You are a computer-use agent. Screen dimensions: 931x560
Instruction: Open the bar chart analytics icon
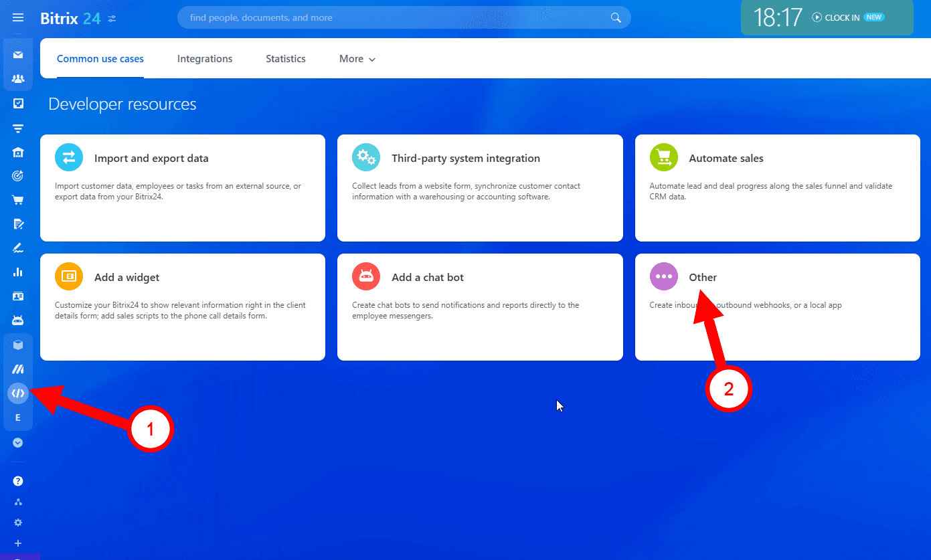tap(18, 272)
